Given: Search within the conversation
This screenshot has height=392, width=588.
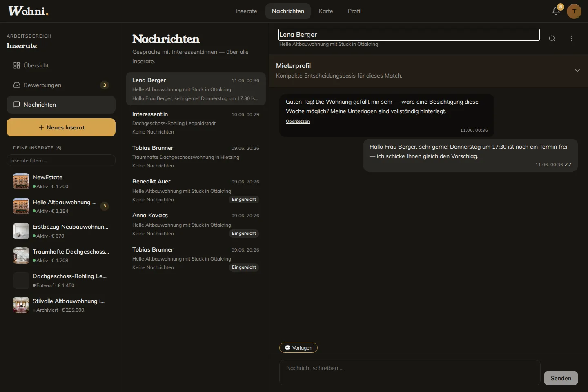Looking at the screenshot, I should coord(552,38).
